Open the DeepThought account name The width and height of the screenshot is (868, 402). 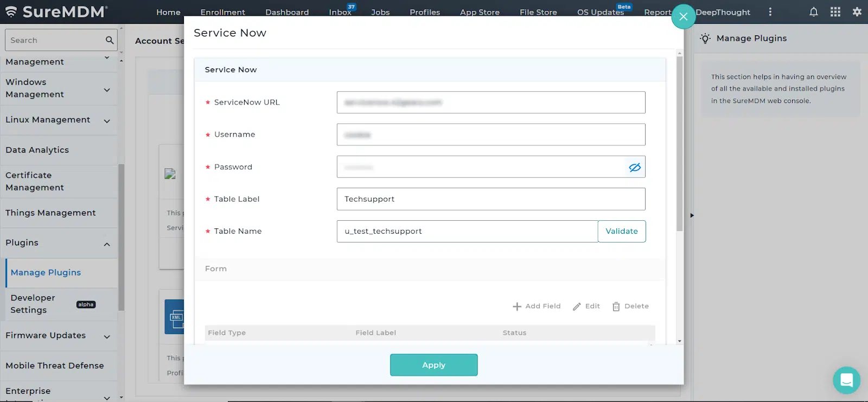click(723, 12)
